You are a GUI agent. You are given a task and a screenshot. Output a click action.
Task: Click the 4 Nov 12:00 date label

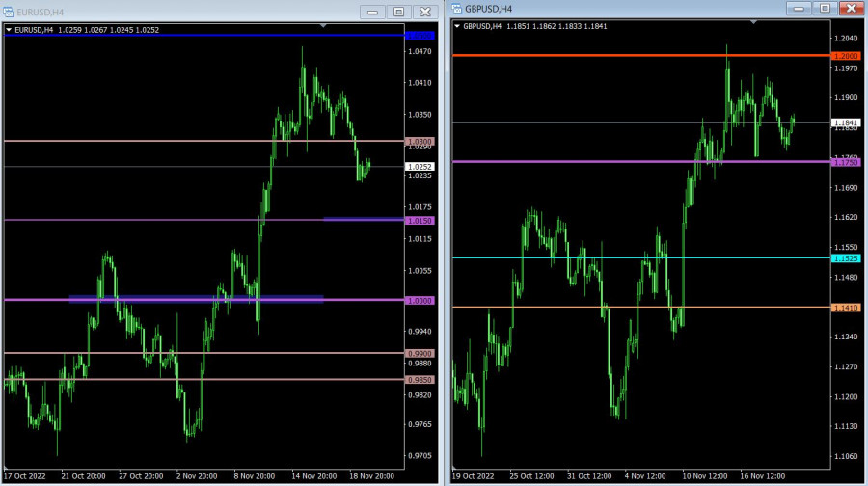(645, 476)
